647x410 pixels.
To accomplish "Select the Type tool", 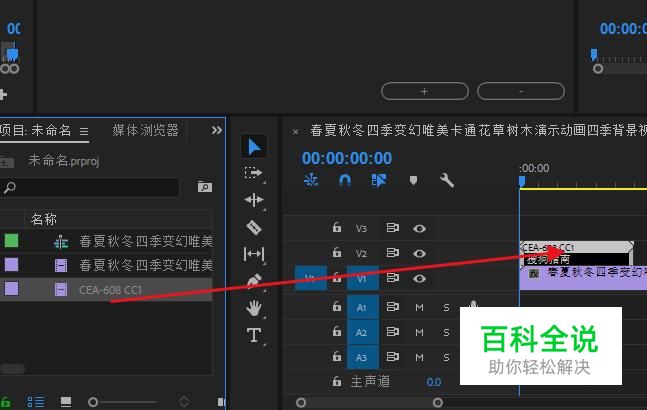I will (x=254, y=335).
